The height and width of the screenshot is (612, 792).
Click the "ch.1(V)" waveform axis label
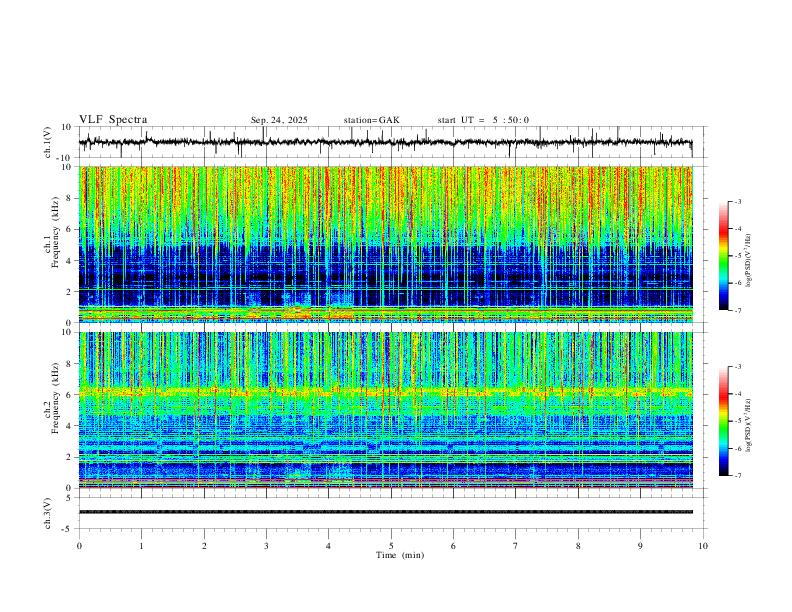pos(48,142)
